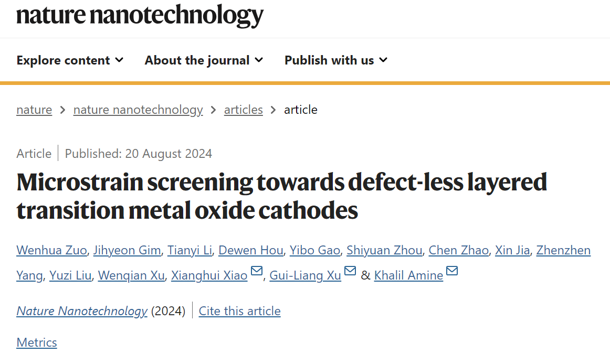Click the email icon beside Xianghui Xiao
Viewport: 610px width, 364px height.
[257, 271]
